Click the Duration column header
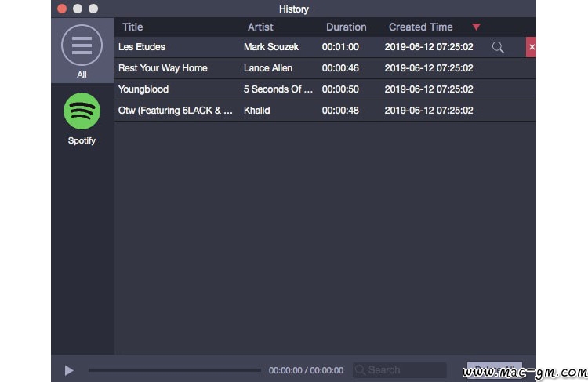The width and height of the screenshot is (588, 382). [x=346, y=27]
